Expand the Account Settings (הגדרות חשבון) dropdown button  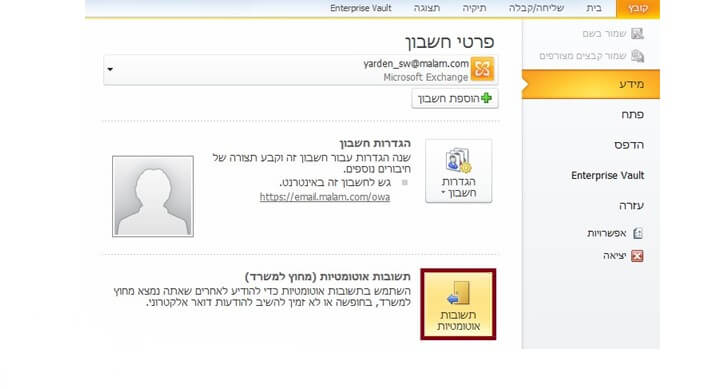coord(459,171)
